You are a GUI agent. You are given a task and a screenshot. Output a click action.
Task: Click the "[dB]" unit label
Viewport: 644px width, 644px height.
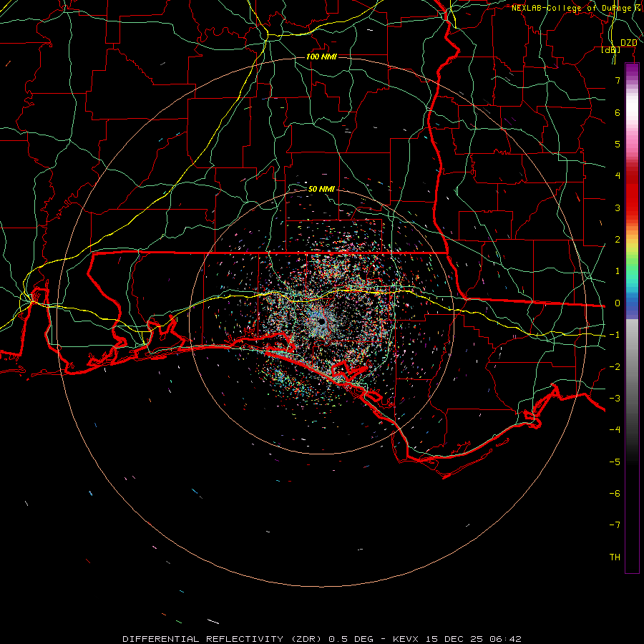611,50
